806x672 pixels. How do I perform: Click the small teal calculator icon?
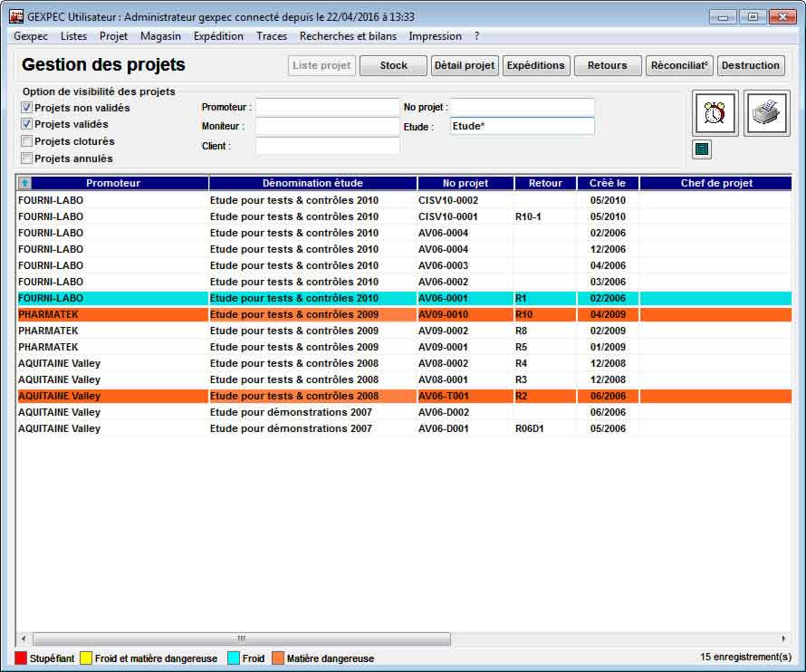tap(702, 149)
